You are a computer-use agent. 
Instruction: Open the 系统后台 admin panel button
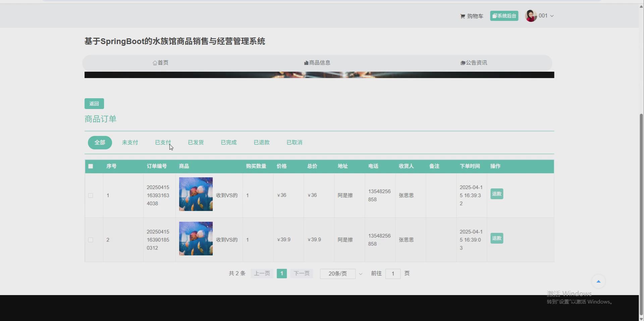[x=504, y=16]
